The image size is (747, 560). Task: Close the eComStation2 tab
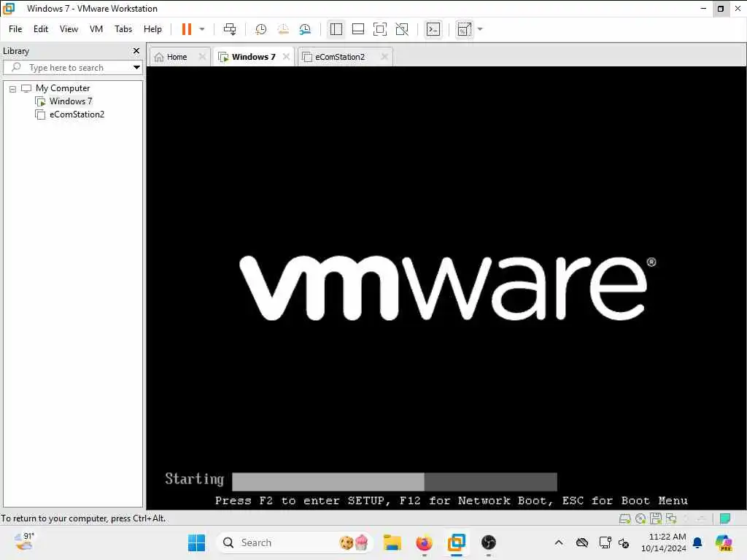[384, 57]
